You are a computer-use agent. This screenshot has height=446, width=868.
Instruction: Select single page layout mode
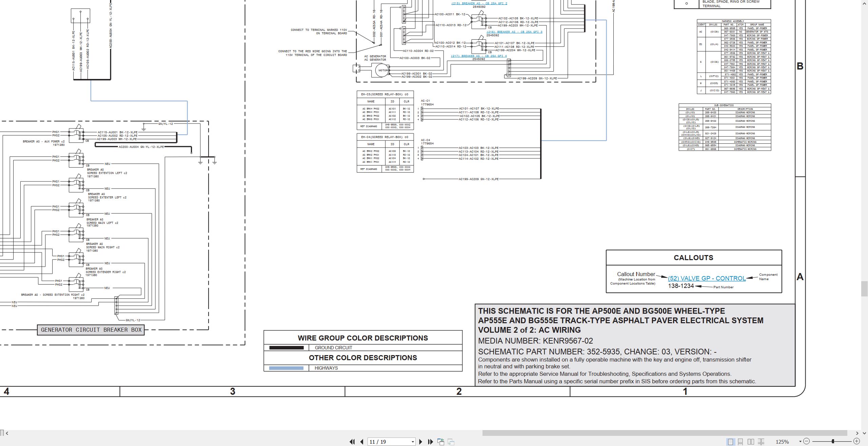tap(730, 442)
